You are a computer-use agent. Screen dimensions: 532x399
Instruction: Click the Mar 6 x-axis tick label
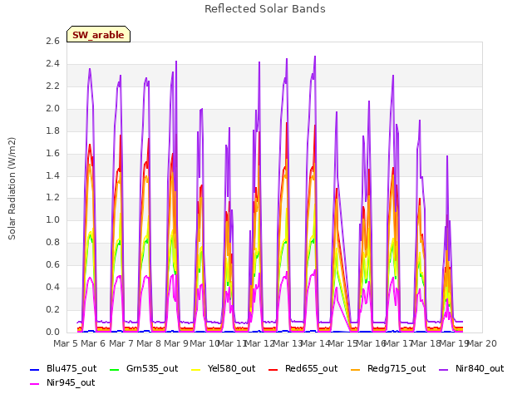[x=93, y=343]
